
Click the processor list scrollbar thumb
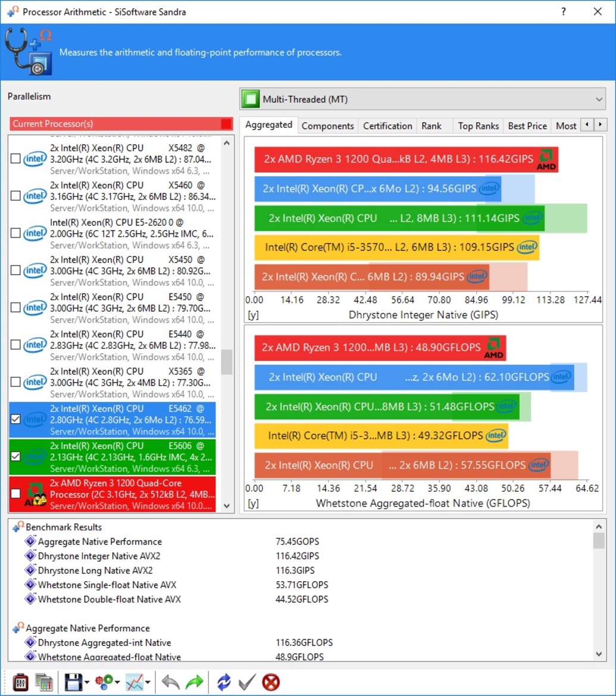pyautogui.click(x=227, y=362)
